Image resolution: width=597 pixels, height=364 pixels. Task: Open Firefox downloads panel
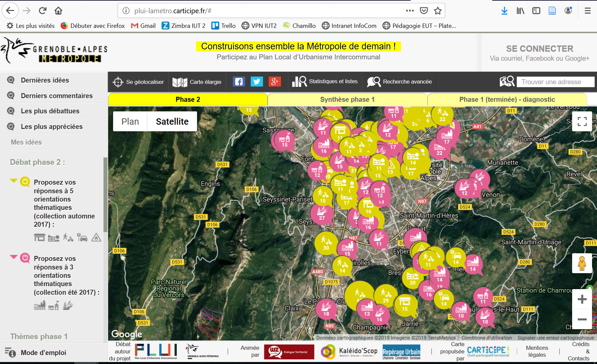pyautogui.click(x=504, y=11)
